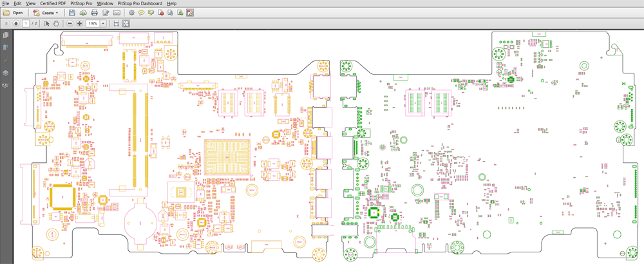Toggle Fit Page view mode
This screenshot has height=264, width=644.
click(x=126, y=23)
